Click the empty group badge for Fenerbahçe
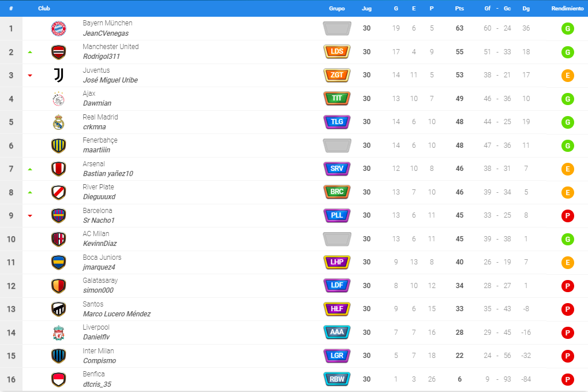The image size is (588, 392). pyautogui.click(x=337, y=145)
